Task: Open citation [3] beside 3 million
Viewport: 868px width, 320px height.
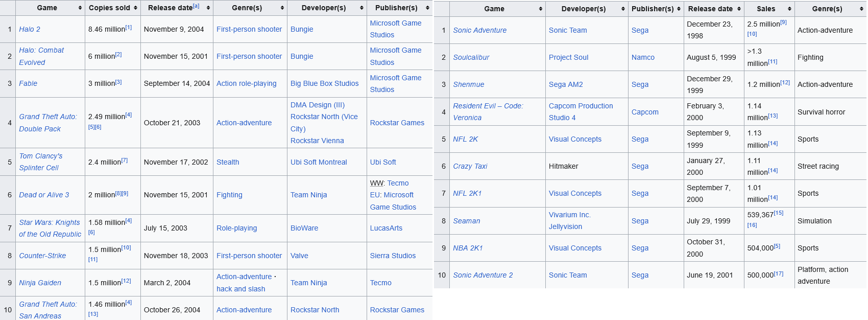Action: [x=118, y=82]
